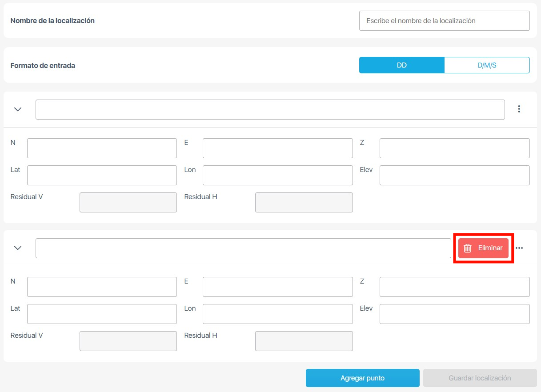This screenshot has width=541, height=392.
Task: Click the trash Eliminar button
Action: tap(483, 248)
